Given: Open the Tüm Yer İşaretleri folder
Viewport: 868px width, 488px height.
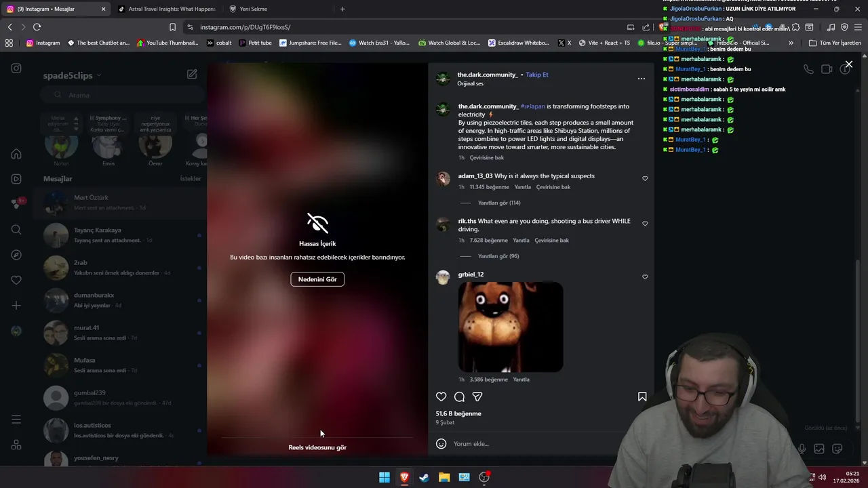Looking at the screenshot, I should tap(835, 43).
